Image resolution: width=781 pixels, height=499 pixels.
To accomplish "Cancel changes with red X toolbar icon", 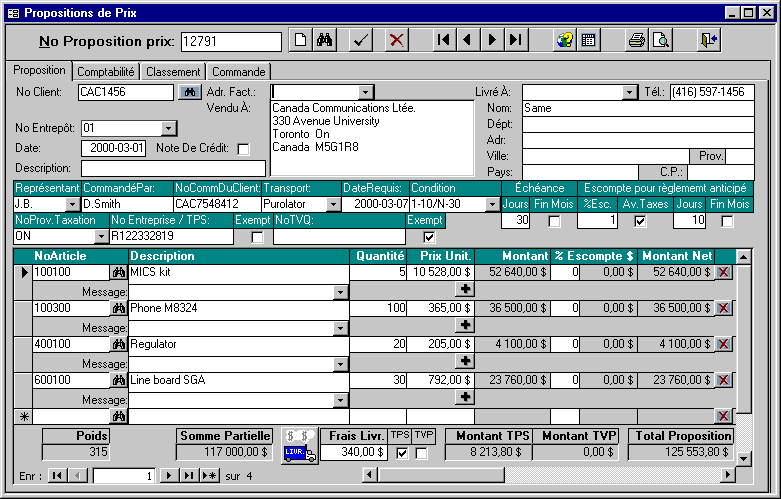I will 396,40.
